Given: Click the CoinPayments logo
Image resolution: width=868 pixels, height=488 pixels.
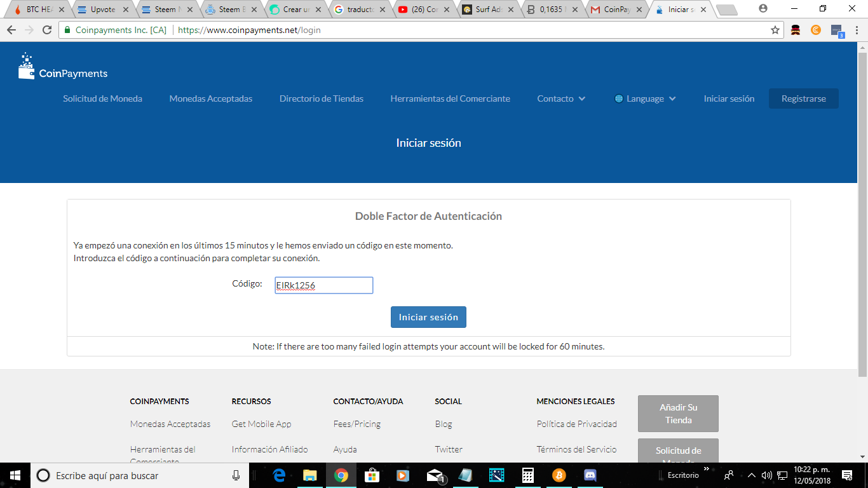Looking at the screenshot, I should [x=63, y=67].
